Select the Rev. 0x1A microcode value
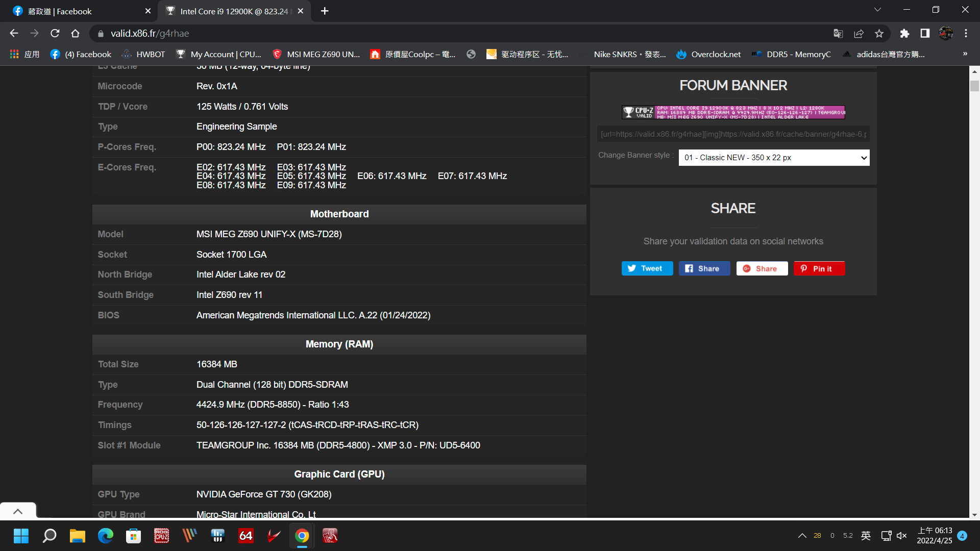 pyautogui.click(x=217, y=86)
